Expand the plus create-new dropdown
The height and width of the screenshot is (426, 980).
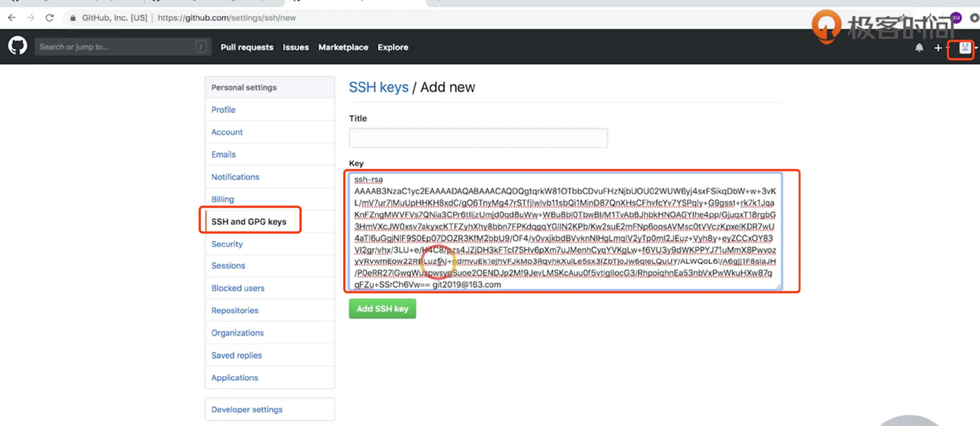click(939, 48)
